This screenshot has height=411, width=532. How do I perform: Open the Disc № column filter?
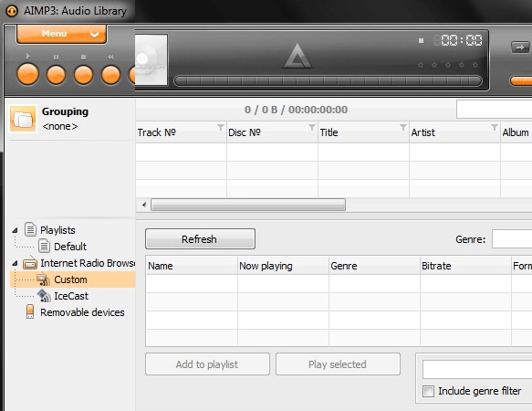click(312, 127)
